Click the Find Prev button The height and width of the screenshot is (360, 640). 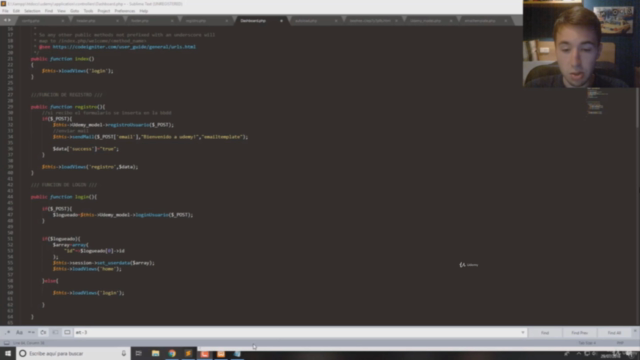(x=579, y=333)
